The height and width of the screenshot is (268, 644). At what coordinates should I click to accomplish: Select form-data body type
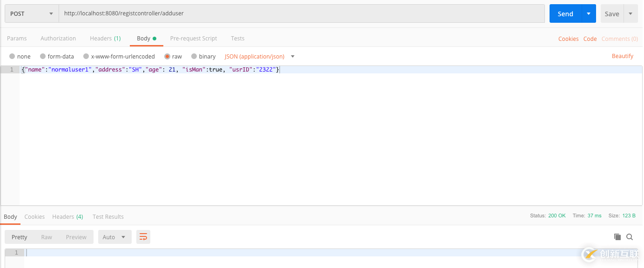pyautogui.click(x=57, y=56)
